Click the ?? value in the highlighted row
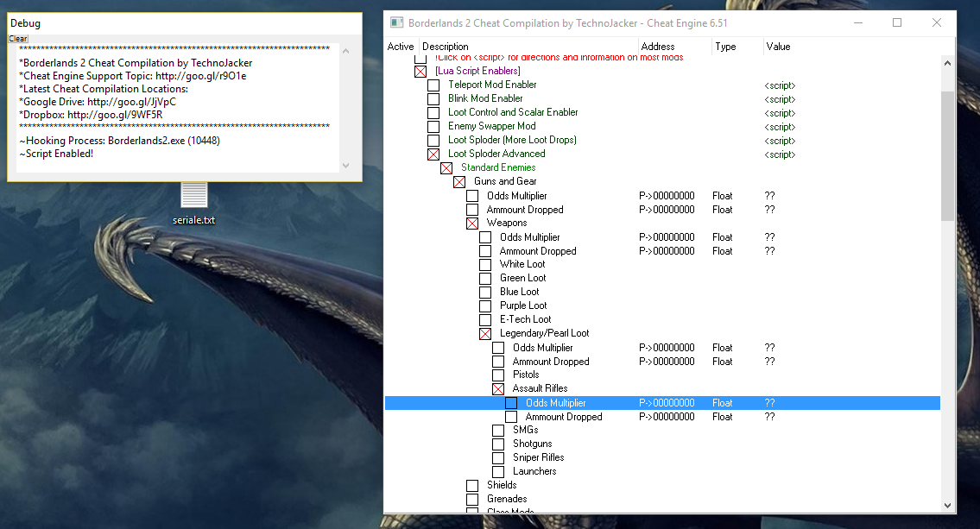980x529 pixels. pyautogui.click(x=769, y=403)
